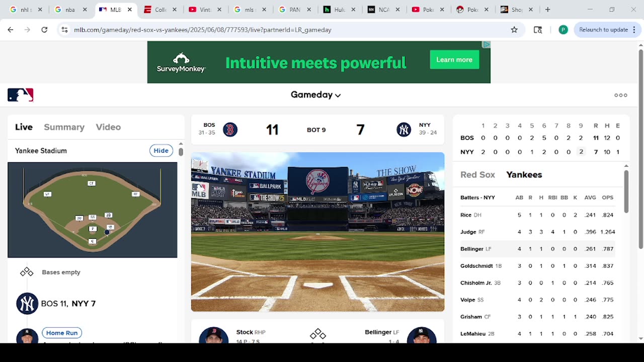Open a new browser tab
The width and height of the screenshot is (644, 362).
click(548, 10)
